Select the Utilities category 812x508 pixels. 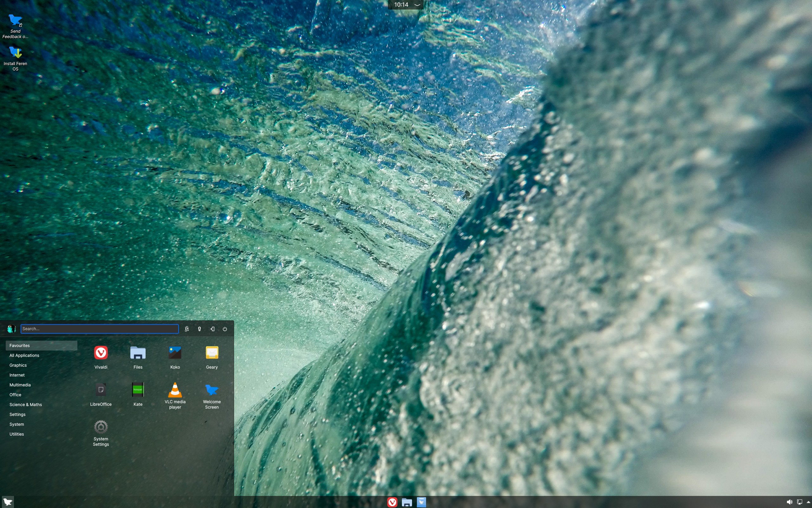pyautogui.click(x=41, y=434)
